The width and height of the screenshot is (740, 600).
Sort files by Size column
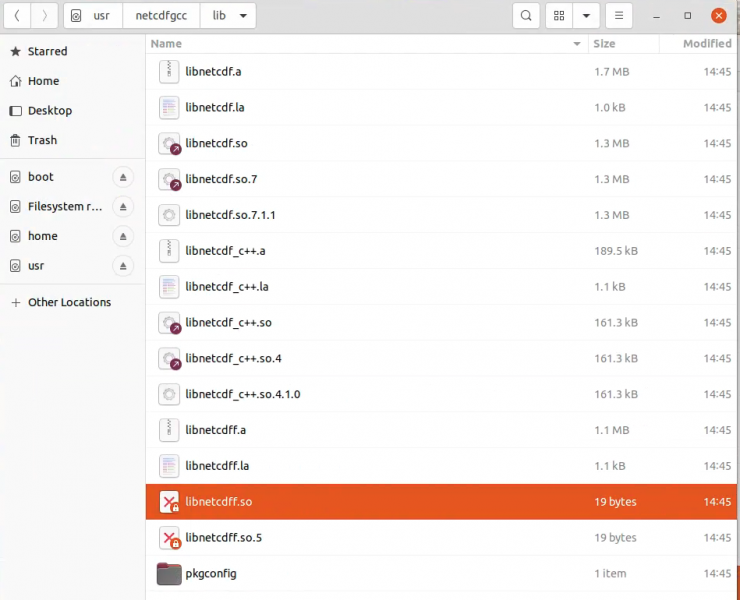(604, 44)
